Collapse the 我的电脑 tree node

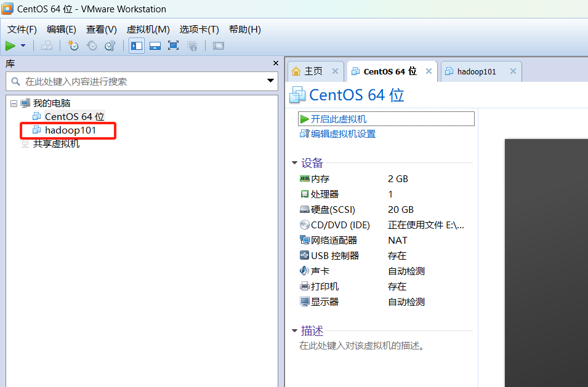coord(14,103)
